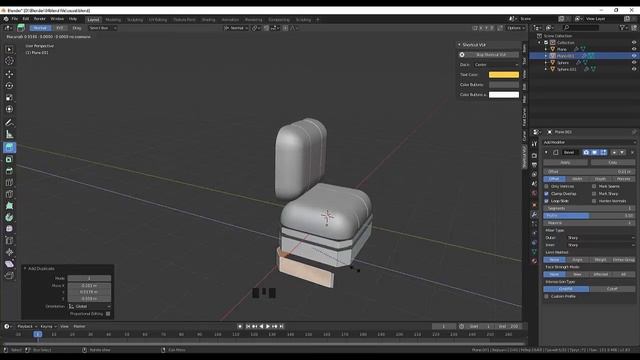Select the Bevel tool in toolbar

tap(9, 171)
